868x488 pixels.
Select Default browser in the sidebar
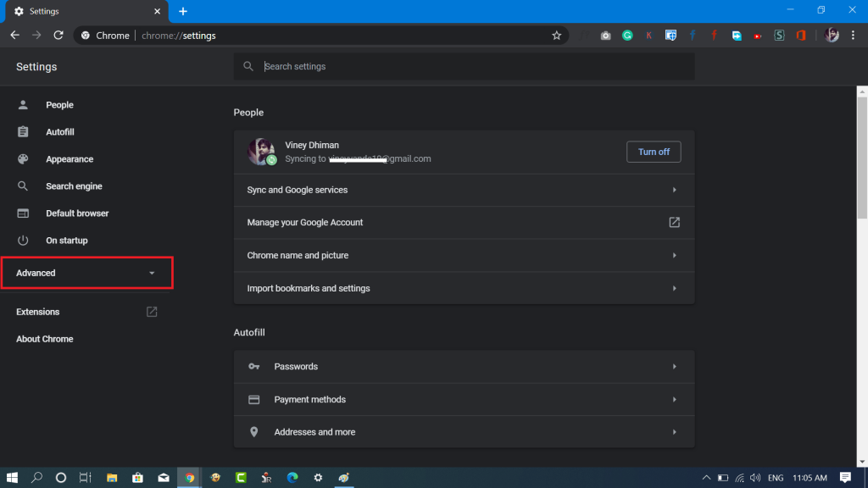coord(77,213)
